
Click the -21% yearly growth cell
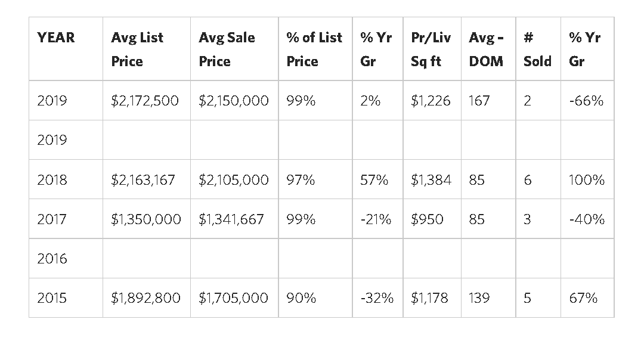(376, 219)
